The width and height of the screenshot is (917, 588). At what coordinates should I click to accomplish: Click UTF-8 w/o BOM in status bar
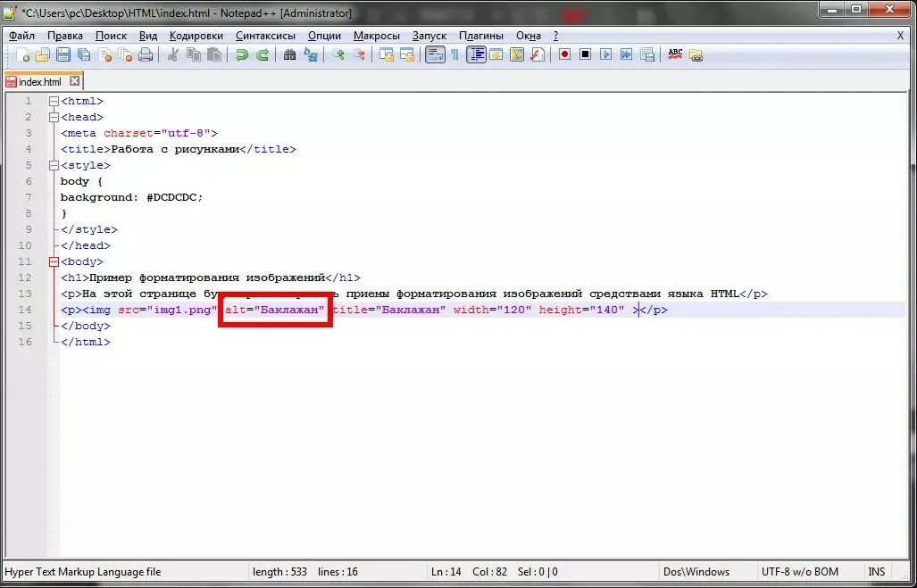click(x=799, y=572)
